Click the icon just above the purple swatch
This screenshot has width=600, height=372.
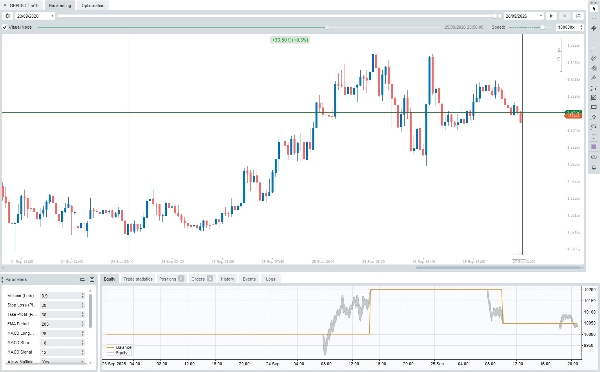click(x=593, y=137)
